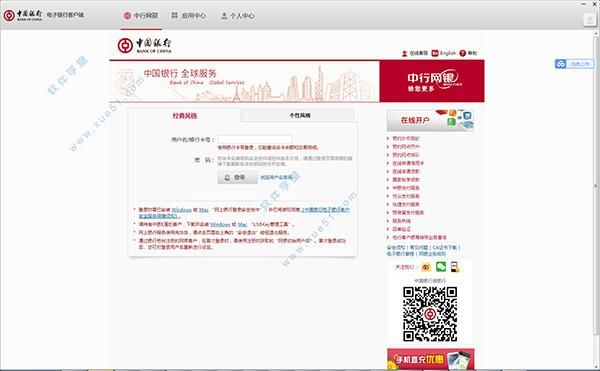Screen dimensions: 600x371
Task: Click the 登录 login button
Action: tap(238, 177)
